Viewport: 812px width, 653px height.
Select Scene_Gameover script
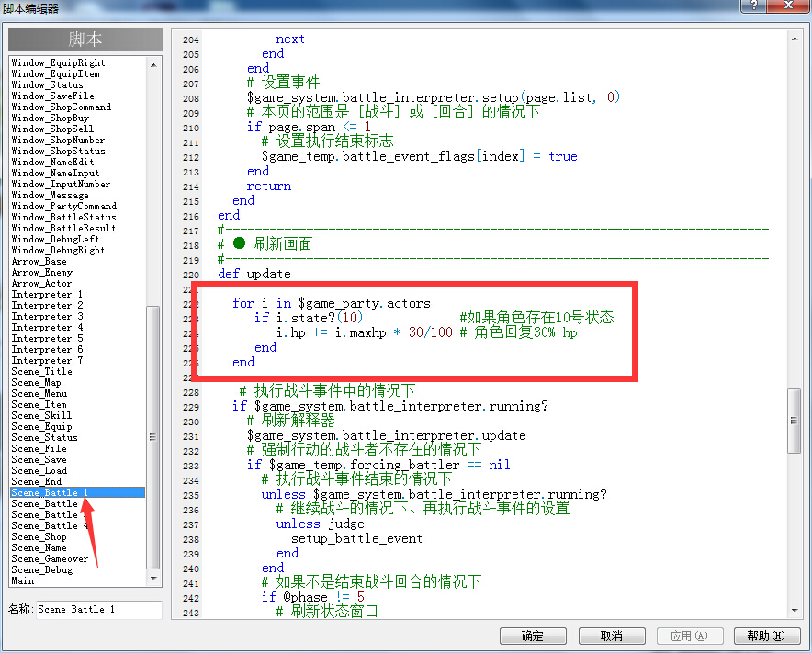click(50, 558)
